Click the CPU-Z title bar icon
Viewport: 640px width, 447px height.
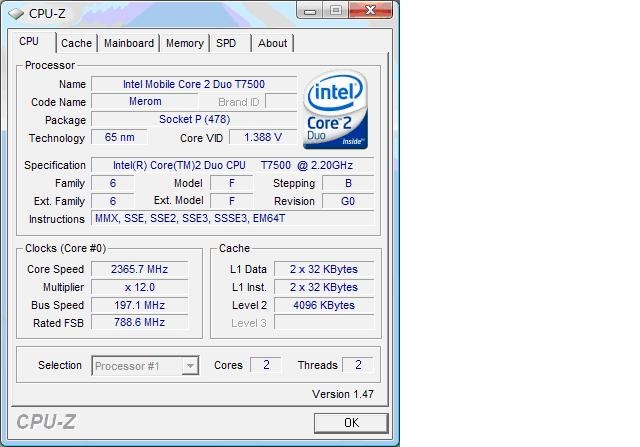pyautogui.click(x=16, y=14)
